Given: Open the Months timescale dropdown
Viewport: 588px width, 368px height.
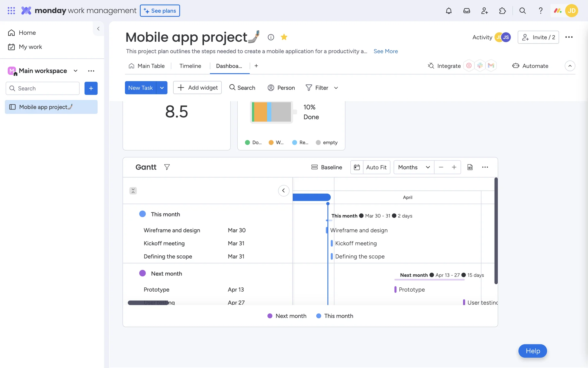Looking at the screenshot, I should click(414, 167).
